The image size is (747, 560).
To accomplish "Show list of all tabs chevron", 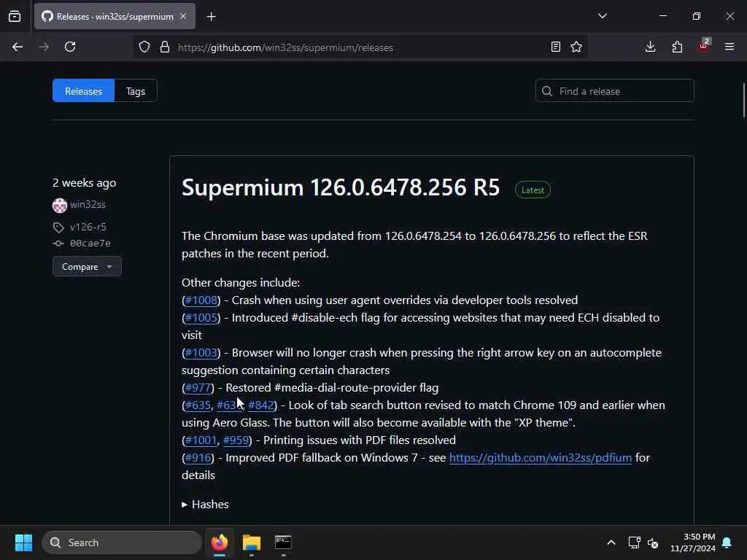I will (602, 16).
